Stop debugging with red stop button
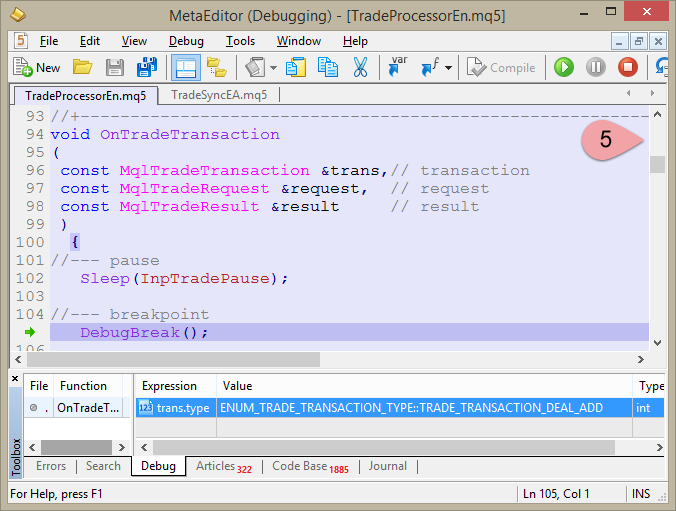The width and height of the screenshot is (676, 511). pyautogui.click(x=628, y=67)
